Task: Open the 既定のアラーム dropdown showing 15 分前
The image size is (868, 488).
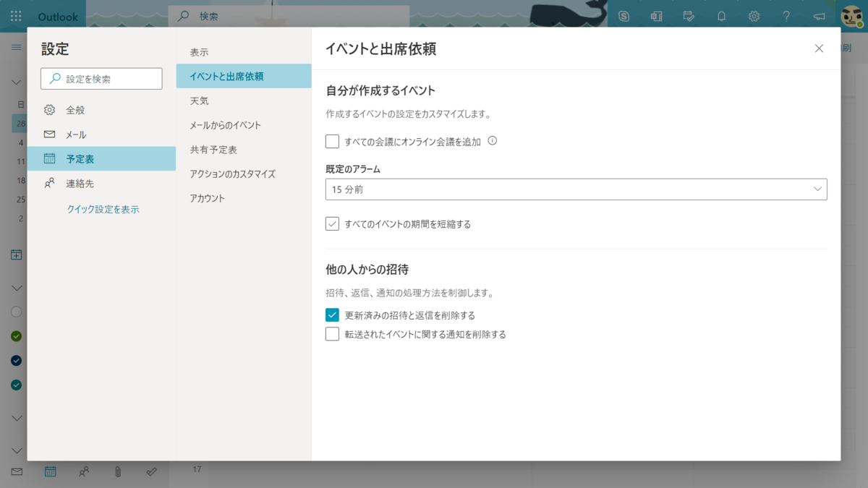Action: click(576, 189)
